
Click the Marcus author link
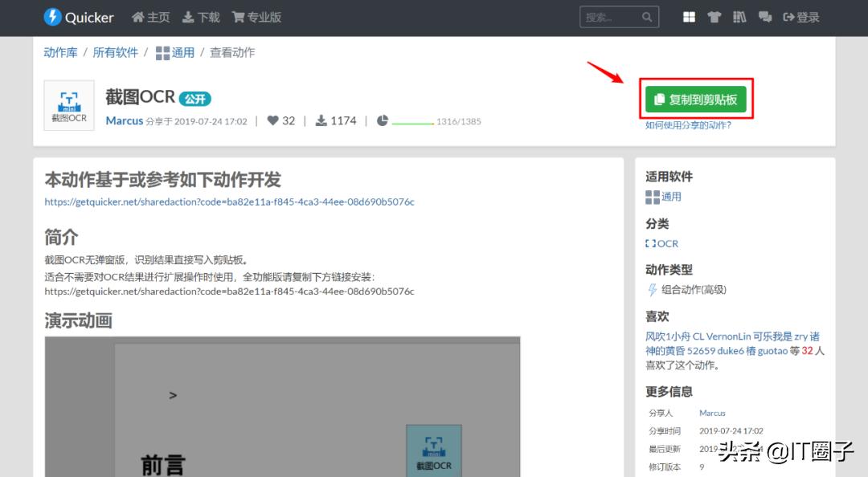click(x=125, y=120)
